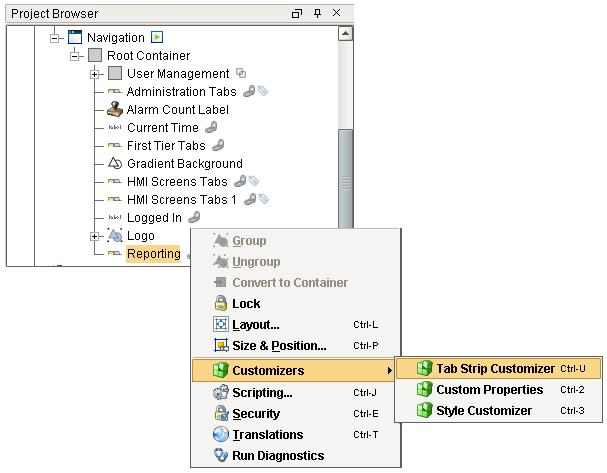Click the Administration Tabs tab strip icon
The height and width of the screenshot is (473, 607).
(115, 91)
